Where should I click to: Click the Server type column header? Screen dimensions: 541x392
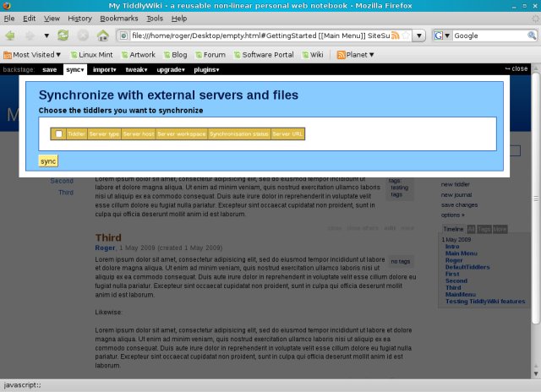pos(104,133)
